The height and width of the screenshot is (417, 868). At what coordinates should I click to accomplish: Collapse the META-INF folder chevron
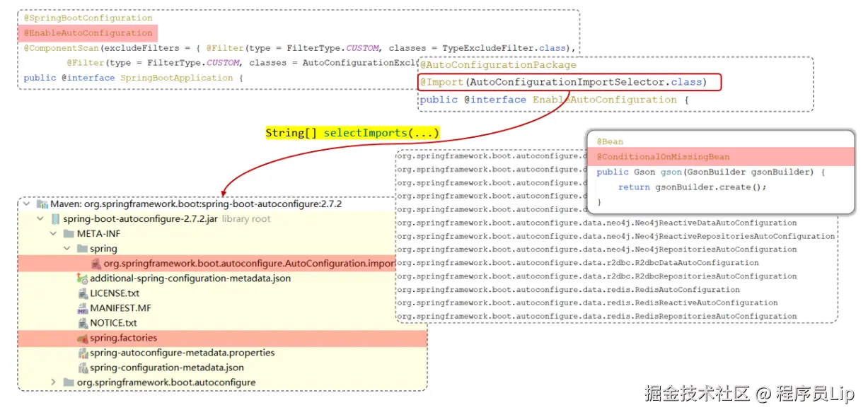click(53, 234)
